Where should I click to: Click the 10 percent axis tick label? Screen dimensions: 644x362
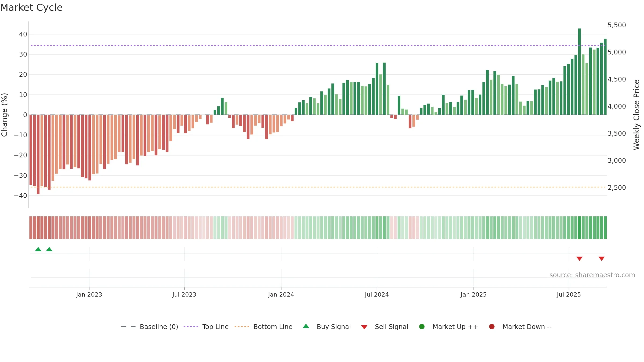pos(23,95)
